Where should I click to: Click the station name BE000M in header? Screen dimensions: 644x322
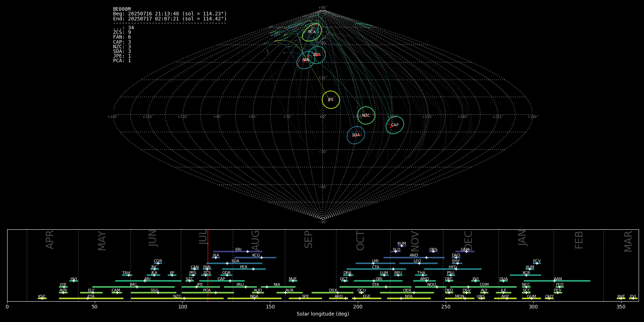122,9
